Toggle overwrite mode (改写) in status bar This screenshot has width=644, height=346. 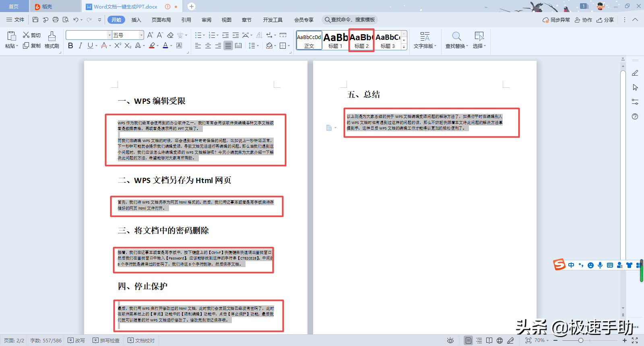point(76,340)
